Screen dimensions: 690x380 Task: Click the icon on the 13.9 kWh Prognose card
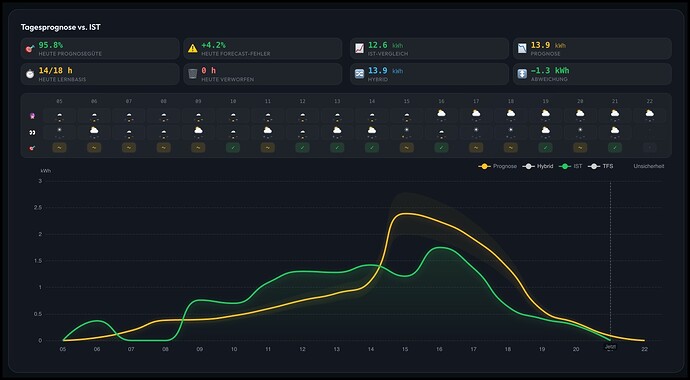pyautogui.click(x=522, y=48)
